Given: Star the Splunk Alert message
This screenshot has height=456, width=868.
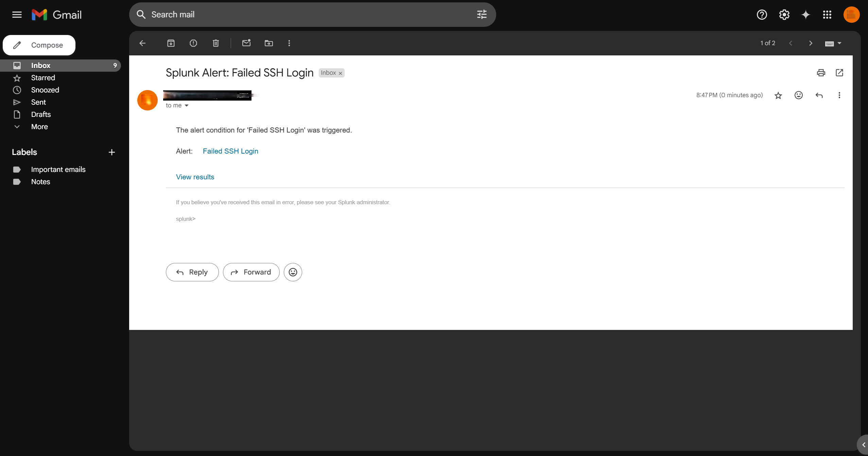Looking at the screenshot, I should pos(778,95).
